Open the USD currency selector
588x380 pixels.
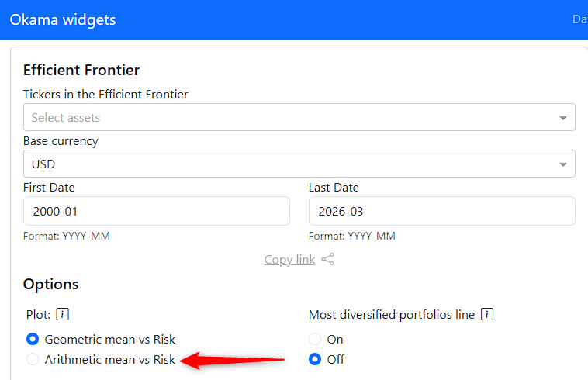coord(287,164)
